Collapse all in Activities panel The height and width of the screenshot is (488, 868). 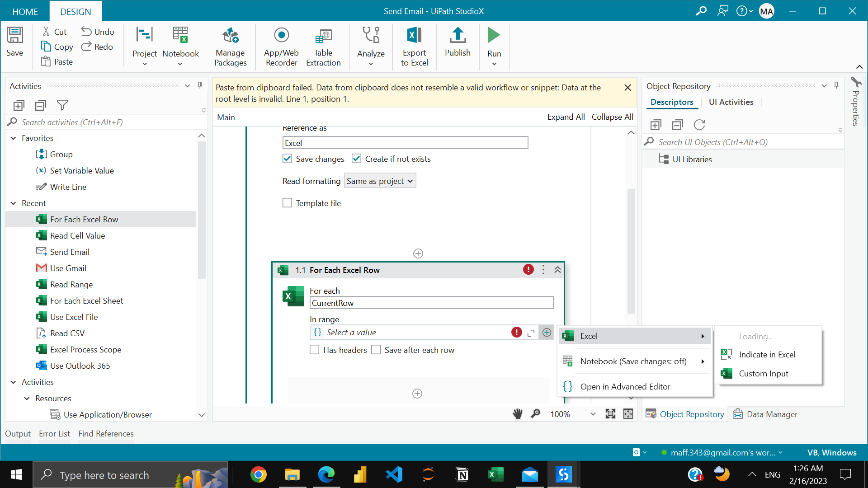tap(41, 105)
